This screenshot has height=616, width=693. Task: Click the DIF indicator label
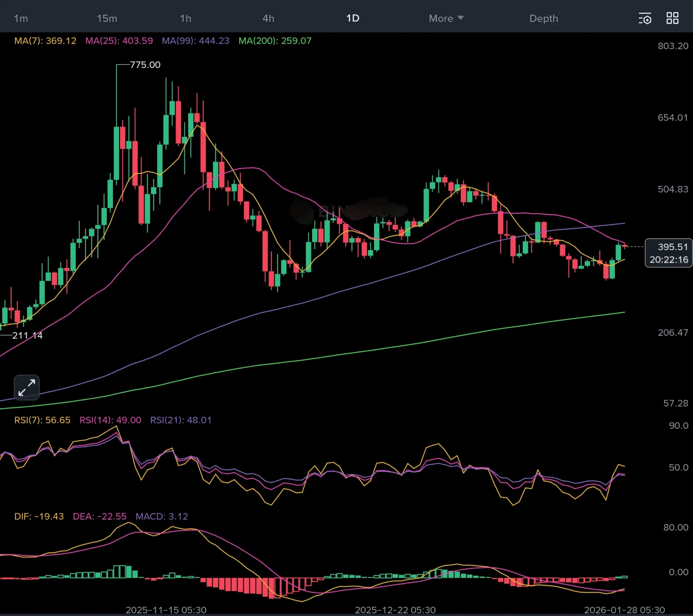point(39,516)
